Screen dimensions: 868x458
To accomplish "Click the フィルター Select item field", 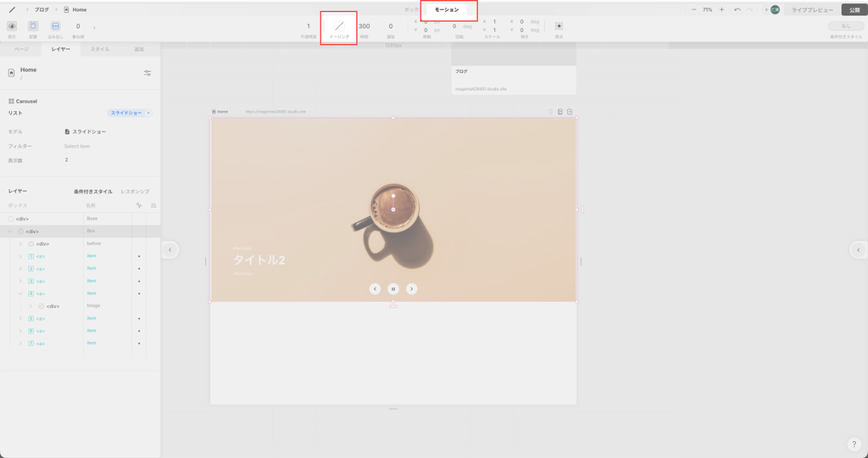I will click(77, 146).
